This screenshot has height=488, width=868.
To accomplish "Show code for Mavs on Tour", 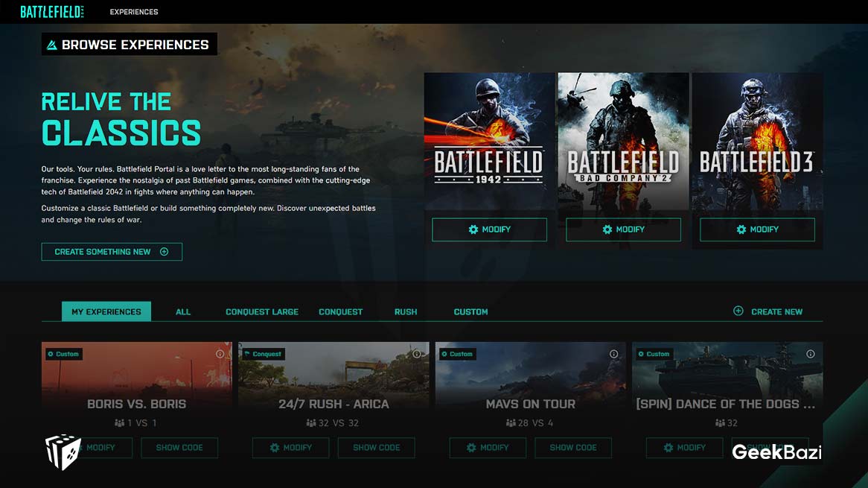I will (x=573, y=448).
